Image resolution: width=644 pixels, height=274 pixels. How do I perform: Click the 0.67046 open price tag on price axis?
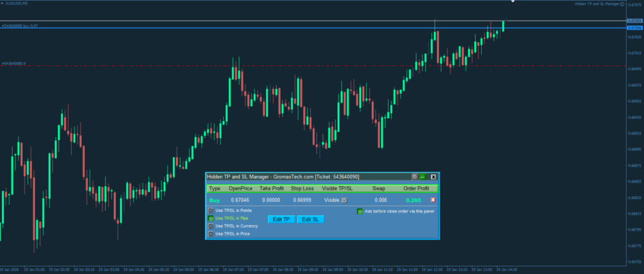pyautogui.click(x=635, y=28)
